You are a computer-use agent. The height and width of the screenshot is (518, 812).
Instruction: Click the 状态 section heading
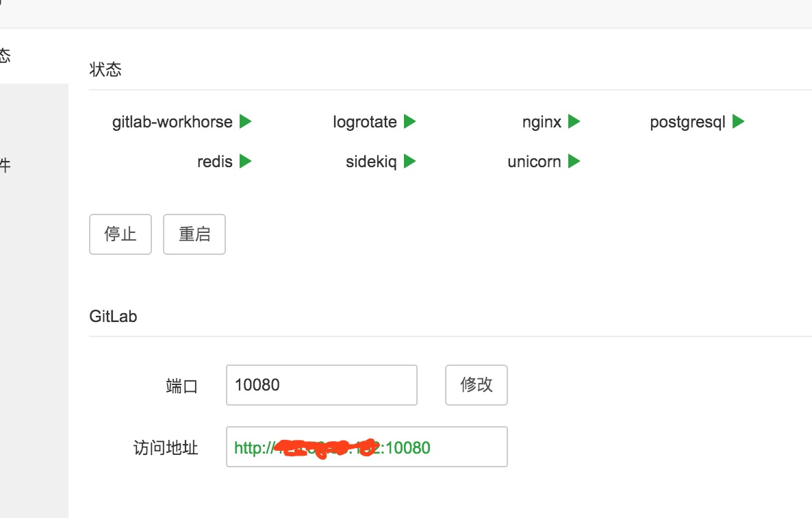point(105,69)
